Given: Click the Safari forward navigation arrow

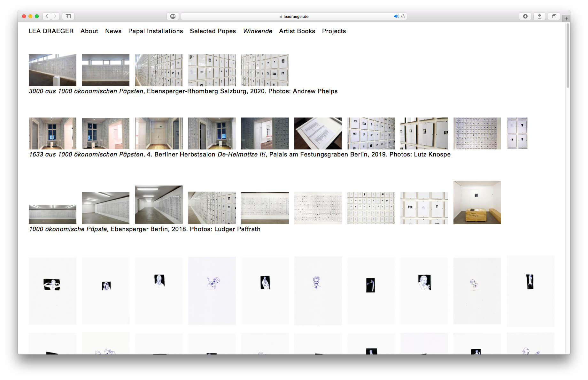Looking at the screenshot, I should 55,16.
